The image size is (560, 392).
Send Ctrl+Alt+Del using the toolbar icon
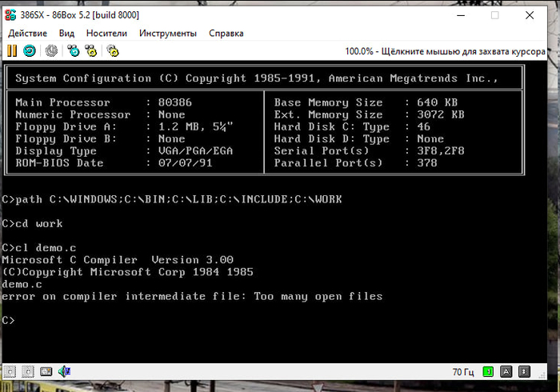point(74,51)
